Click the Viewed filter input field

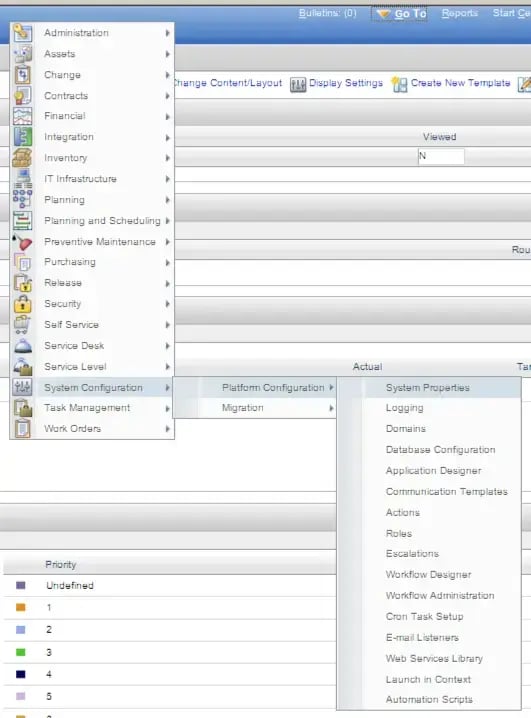coord(441,156)
